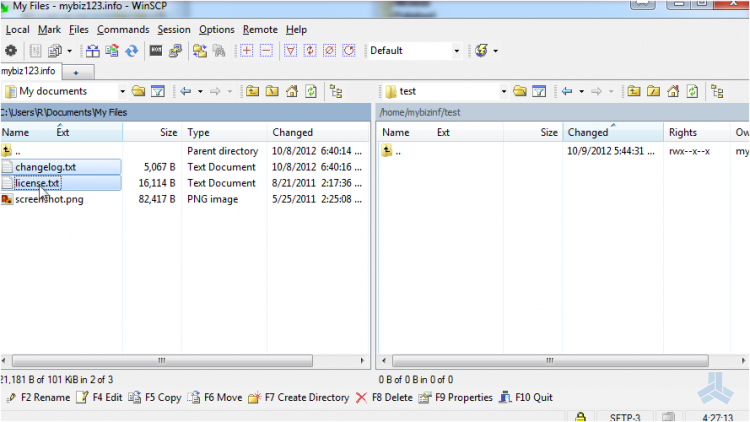Click F9 Properties button
The height and width of the screenshot is (422, 750).
(x=455, y=398)
